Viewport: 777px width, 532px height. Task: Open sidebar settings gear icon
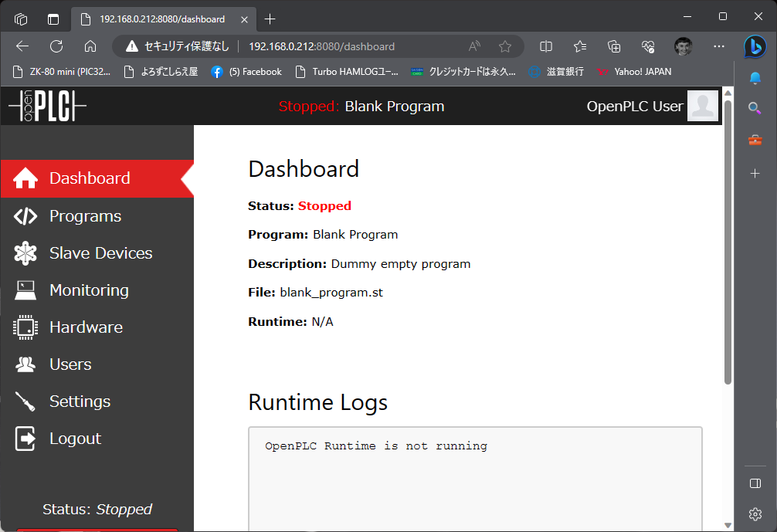point(755,514)
